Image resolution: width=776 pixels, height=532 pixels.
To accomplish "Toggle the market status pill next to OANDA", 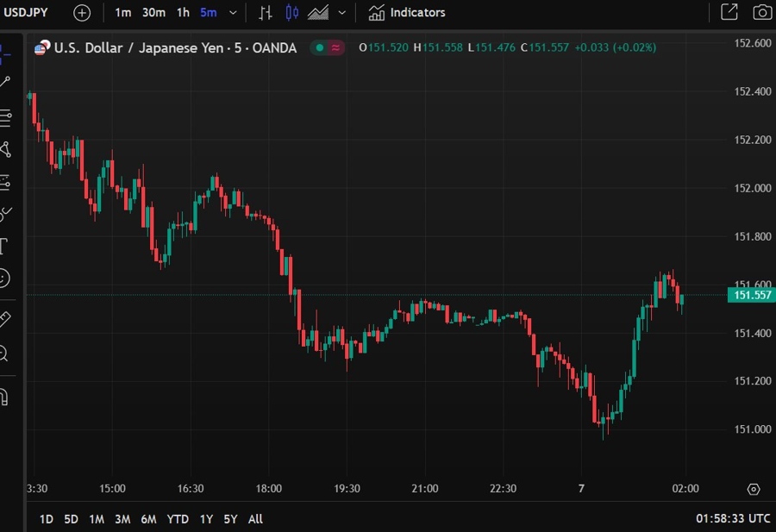I will coord(327,48).
